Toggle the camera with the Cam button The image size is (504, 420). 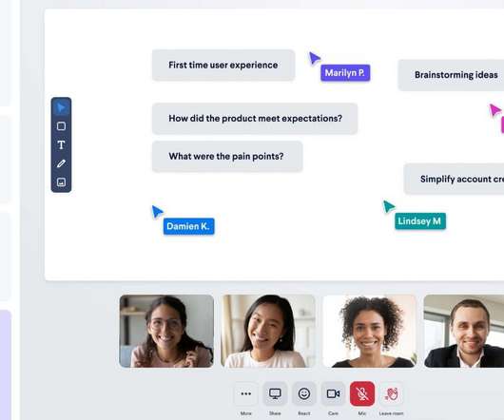pos(333,393)
